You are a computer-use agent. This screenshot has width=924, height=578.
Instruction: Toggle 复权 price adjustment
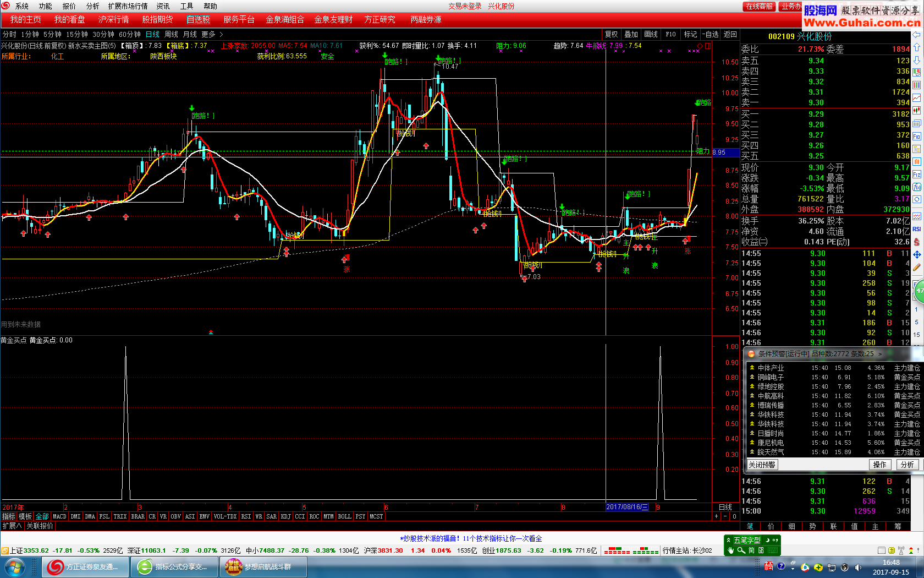[x=611, y=34]
